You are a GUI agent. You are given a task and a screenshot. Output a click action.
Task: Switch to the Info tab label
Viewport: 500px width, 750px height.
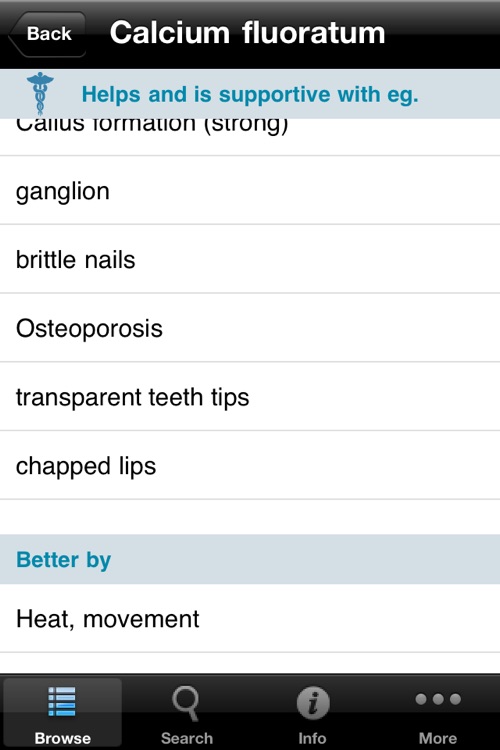pos(312,738)
